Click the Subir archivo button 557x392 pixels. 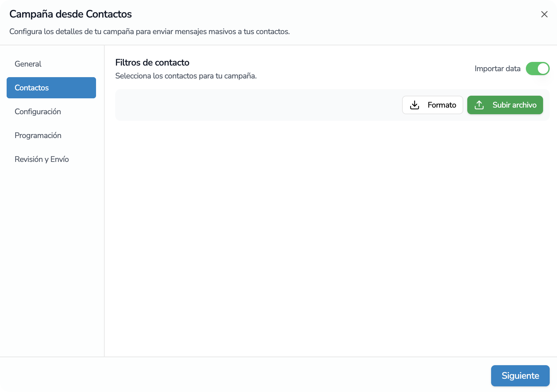(x=505, y=105)
